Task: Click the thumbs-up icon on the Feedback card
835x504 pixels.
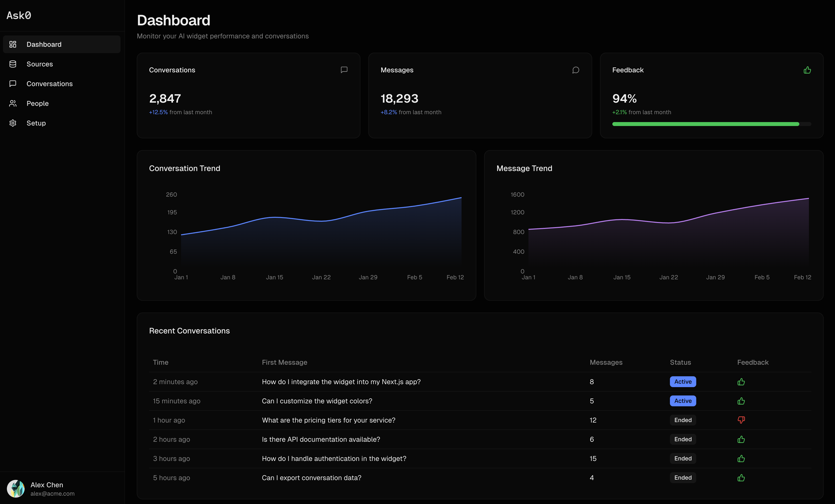Action: 807,70
